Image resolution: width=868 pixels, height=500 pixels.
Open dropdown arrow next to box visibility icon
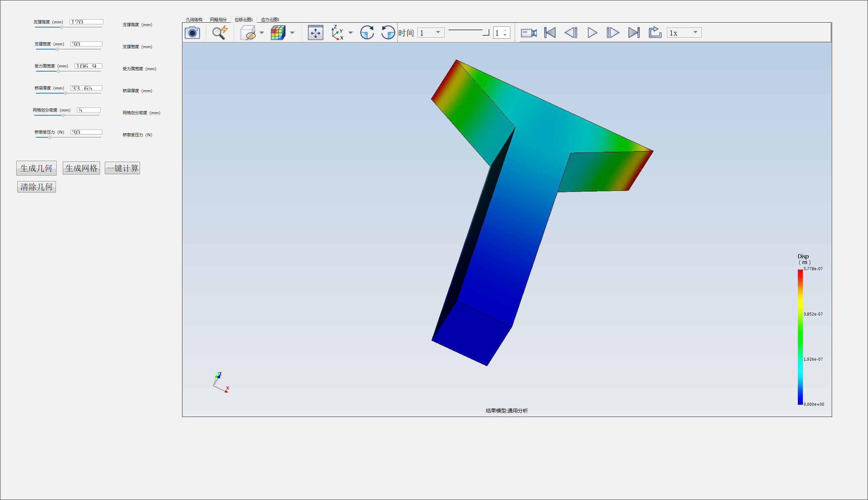[x=262, y=33]
